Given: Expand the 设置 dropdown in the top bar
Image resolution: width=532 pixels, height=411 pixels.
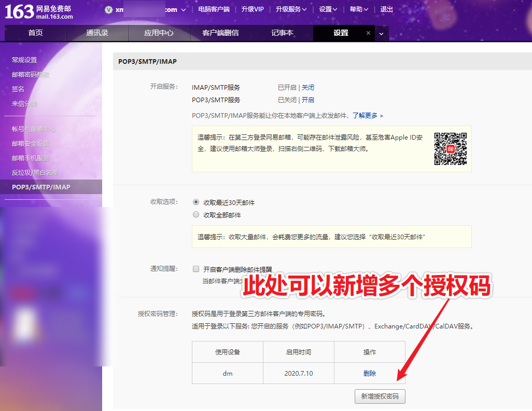Looking at the screenshot, I should (x=328, y=9).
